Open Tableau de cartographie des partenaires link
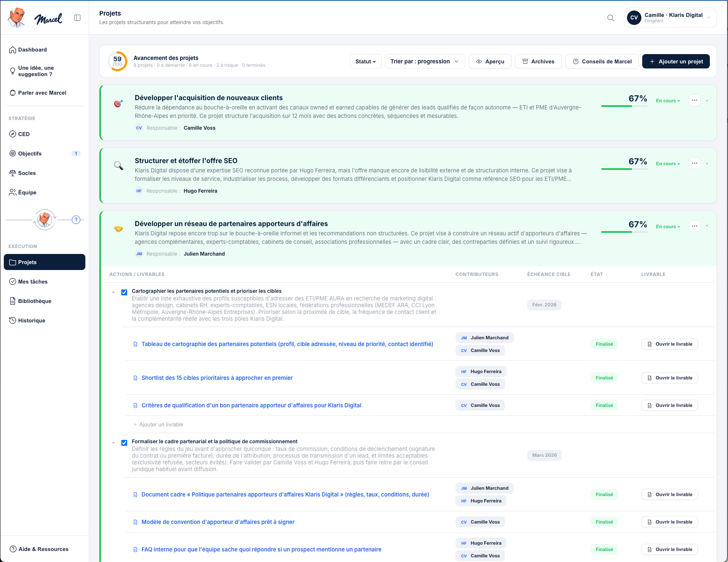Screen dimensions: 728x562 287,344
